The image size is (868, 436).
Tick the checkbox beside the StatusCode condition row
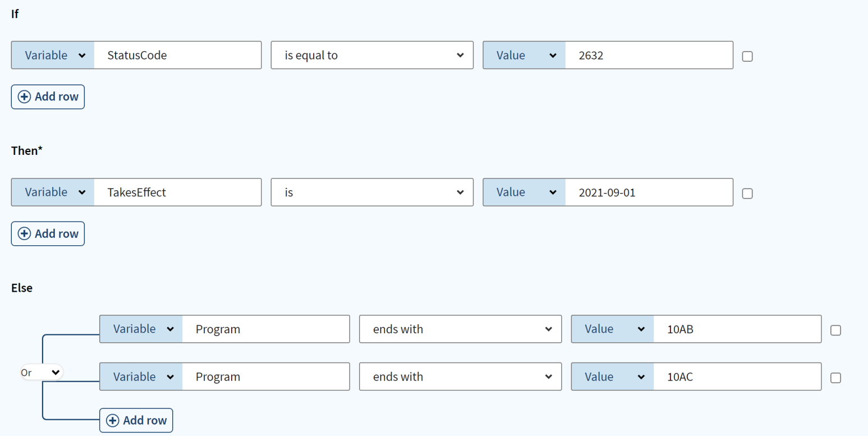747,56
